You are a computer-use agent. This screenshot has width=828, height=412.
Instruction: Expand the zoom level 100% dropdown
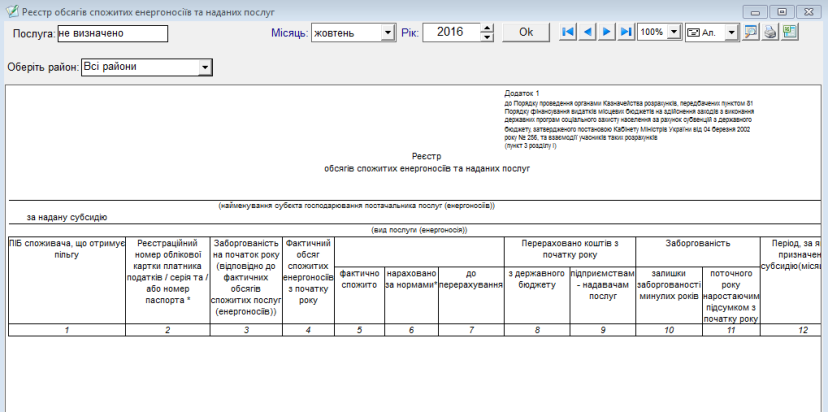click(675, 33)
